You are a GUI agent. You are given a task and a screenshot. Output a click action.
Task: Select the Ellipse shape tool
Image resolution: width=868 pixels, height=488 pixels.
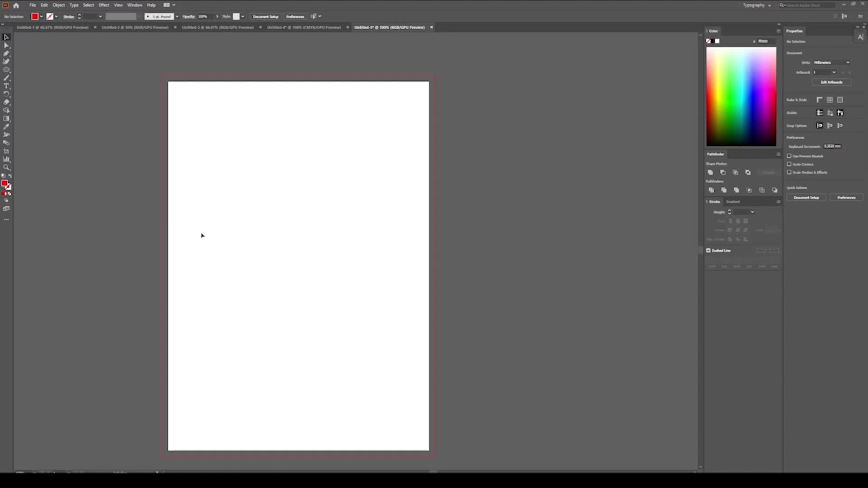pyautogui.click(x=6, y=70)
